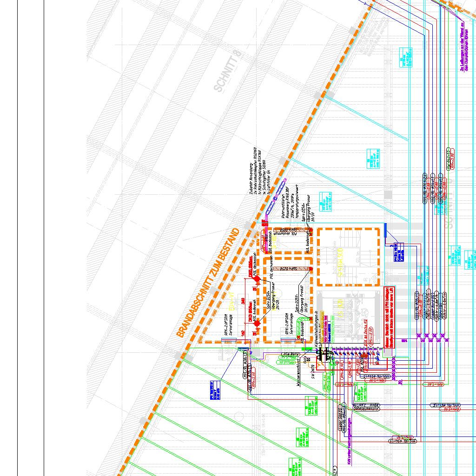Select the cyan tag box at top right
This screenshot has width=476, height=476.
pyautogui.click(x=406, y=57)
